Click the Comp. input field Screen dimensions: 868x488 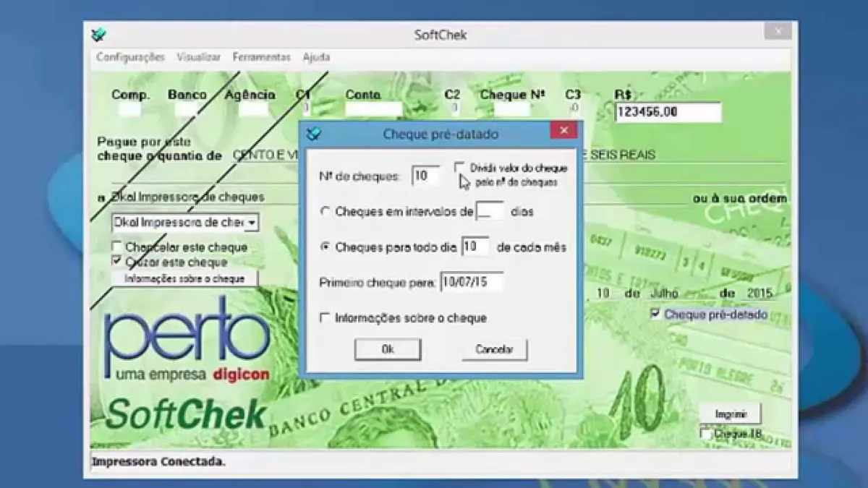(x=130, y=109)
